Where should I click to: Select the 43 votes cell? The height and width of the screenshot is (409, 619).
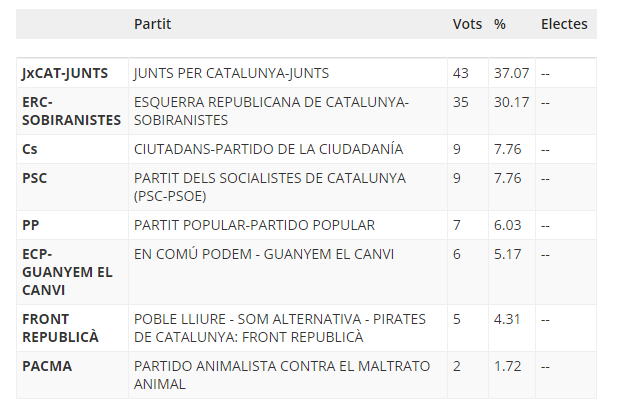(461, 74)
